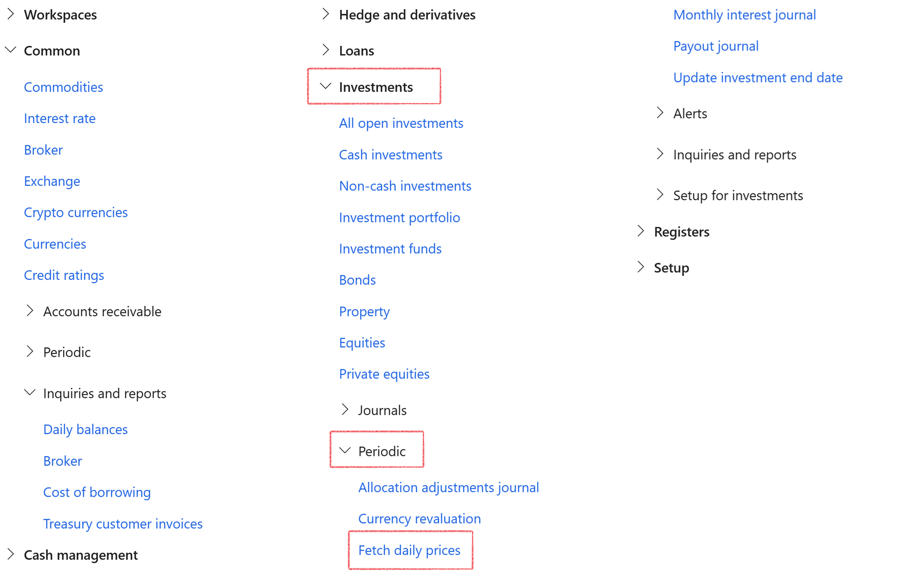The image size is (906, 588).
Task: Expand Journals under Investments
Action: coord(345,409)
